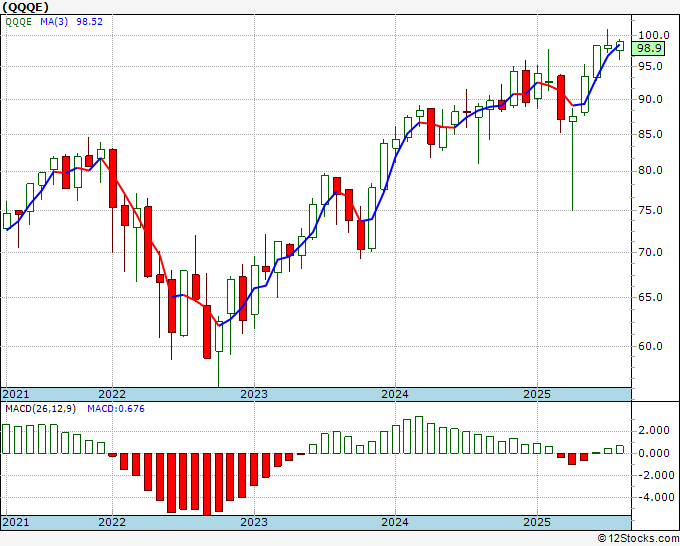Click the MACD(26,12,9) indicator label
680x546 pixels.
40,409
